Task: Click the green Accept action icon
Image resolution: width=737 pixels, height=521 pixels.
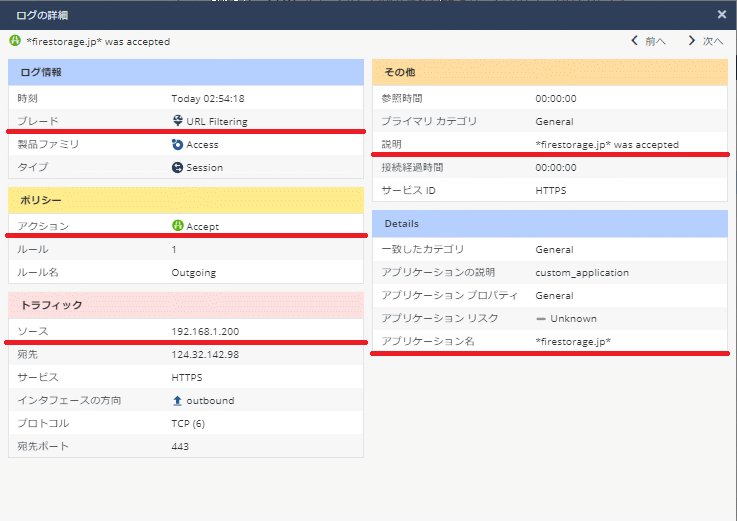Action: click(177, 226)
